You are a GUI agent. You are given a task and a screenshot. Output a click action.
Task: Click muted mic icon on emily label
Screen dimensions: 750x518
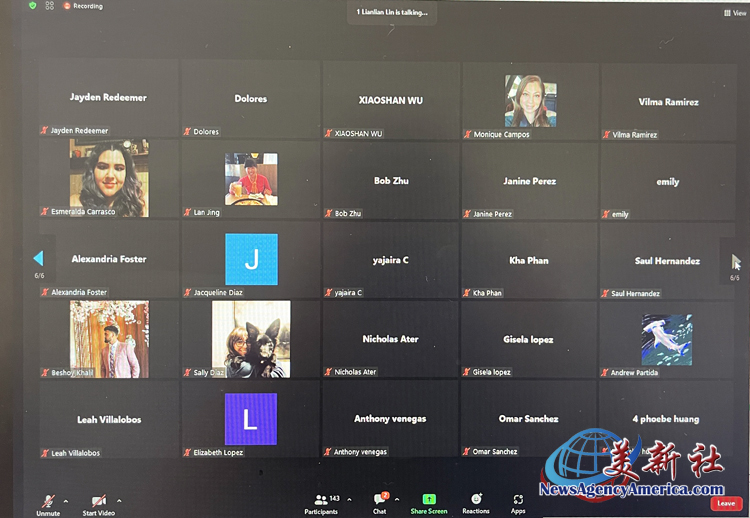(x=606, y=214)
